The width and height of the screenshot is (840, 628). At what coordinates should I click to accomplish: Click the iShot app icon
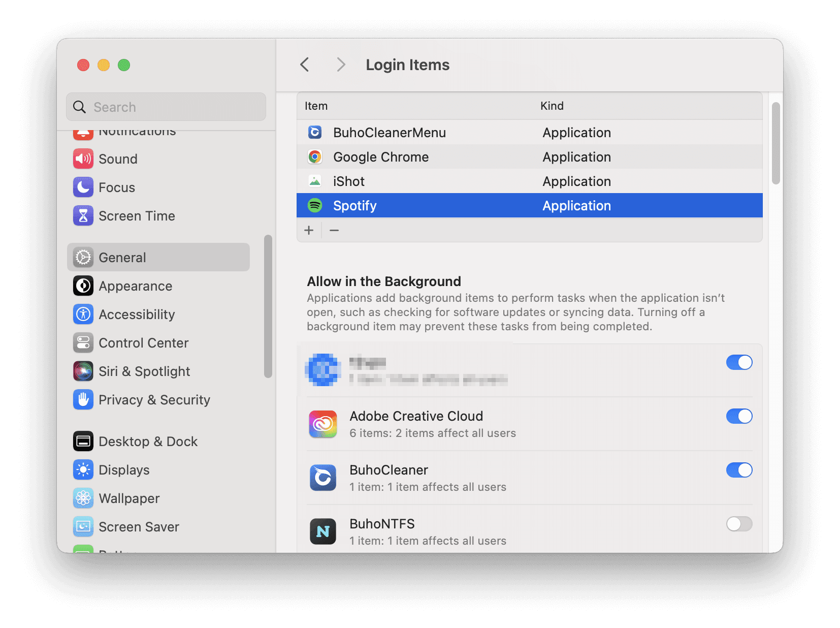pos(315,181)
